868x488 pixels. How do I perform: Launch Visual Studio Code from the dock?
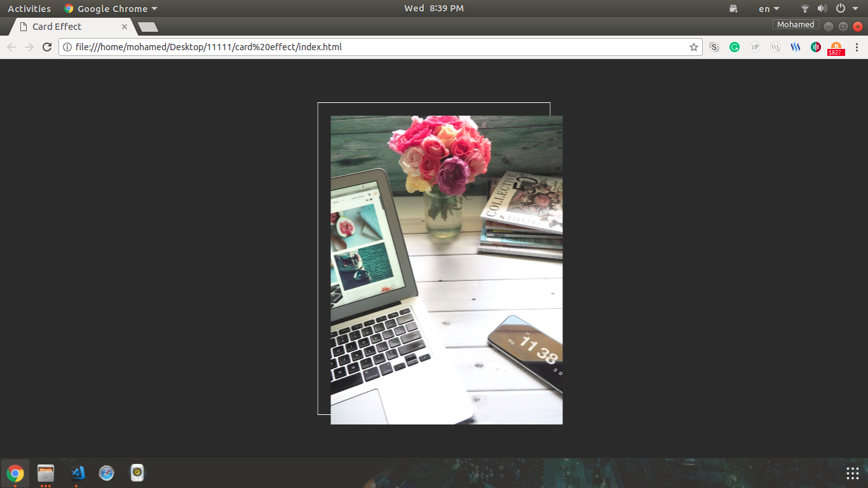pyautogui.click(x=76, y=473)
